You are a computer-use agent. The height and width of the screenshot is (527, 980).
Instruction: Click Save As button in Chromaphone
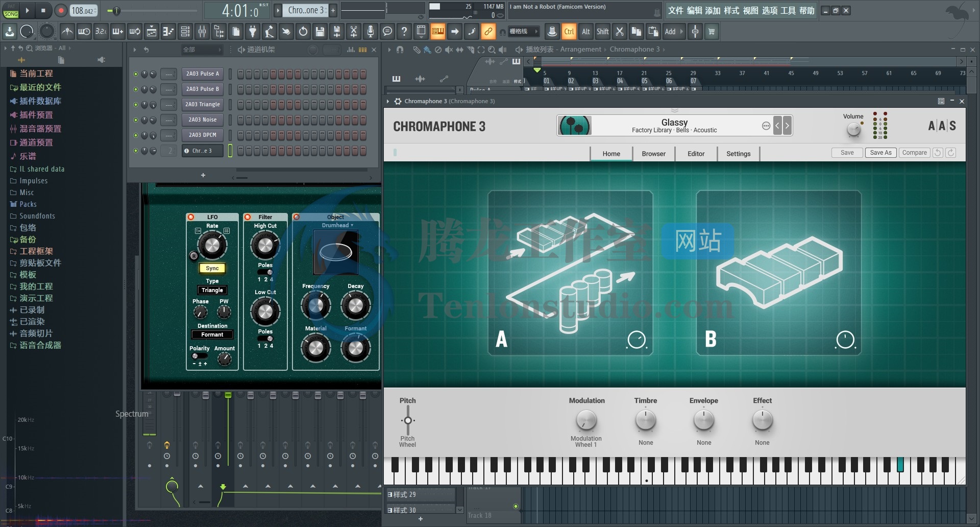880,153
